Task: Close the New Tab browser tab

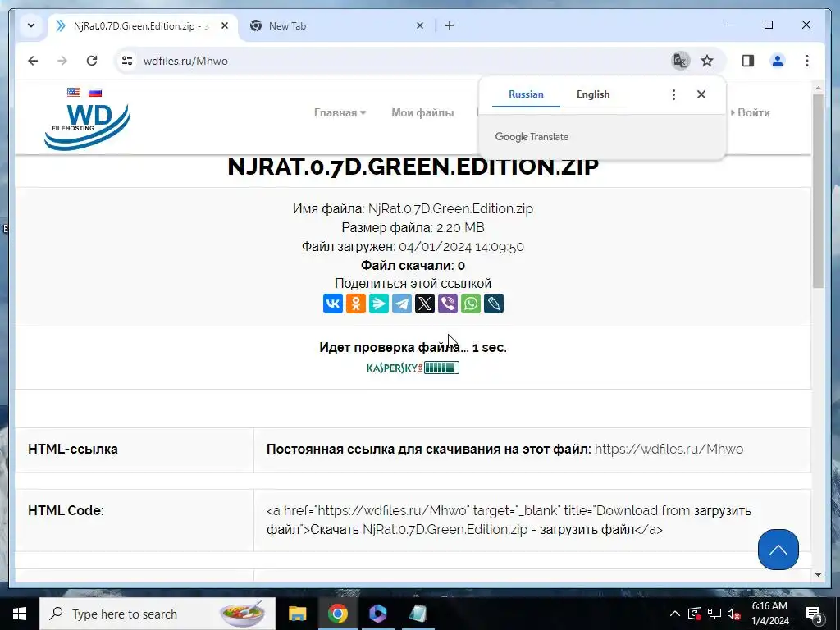Action: 420,25
